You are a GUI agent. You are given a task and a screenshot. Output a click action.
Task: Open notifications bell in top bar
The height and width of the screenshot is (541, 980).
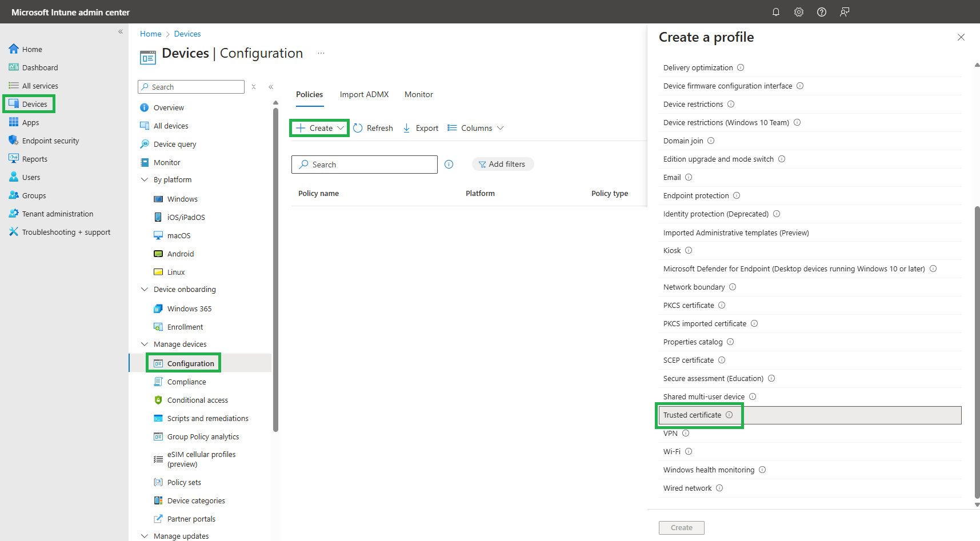pos(775,12)
